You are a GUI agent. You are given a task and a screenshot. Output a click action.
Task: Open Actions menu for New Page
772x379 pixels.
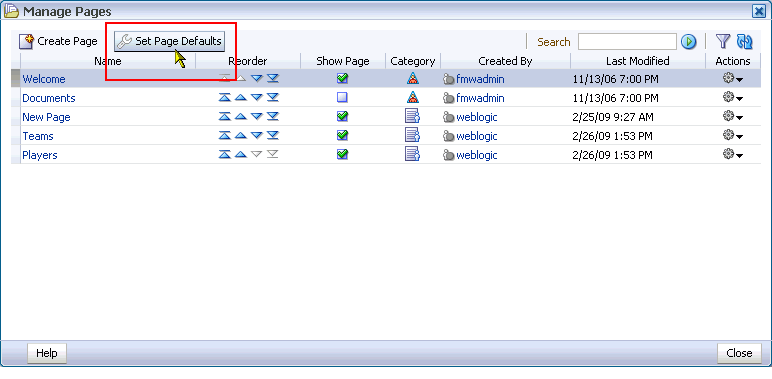(x=733, y=117)
